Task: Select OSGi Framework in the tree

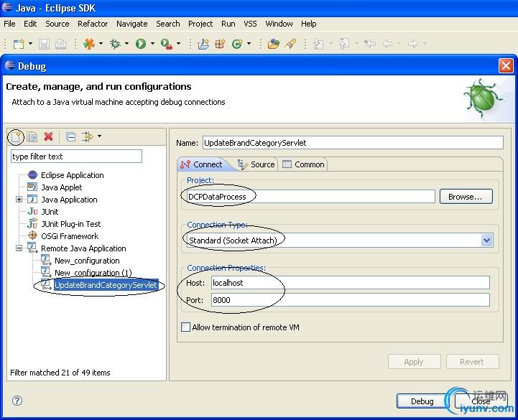Action: coord(70,236)
